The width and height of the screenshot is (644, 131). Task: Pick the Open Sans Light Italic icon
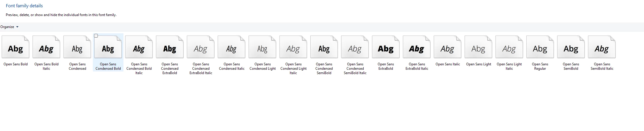click(509, 47)
